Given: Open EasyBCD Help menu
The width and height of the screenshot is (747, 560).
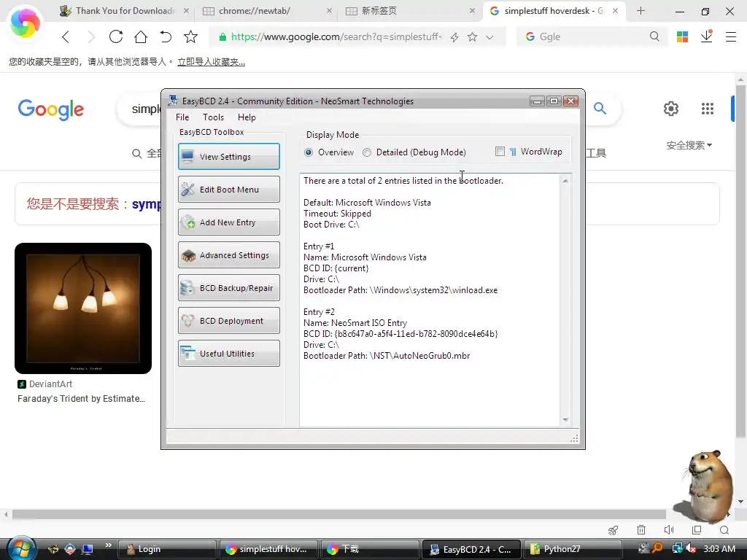Looking at the screenshot, I should point(247,117).
